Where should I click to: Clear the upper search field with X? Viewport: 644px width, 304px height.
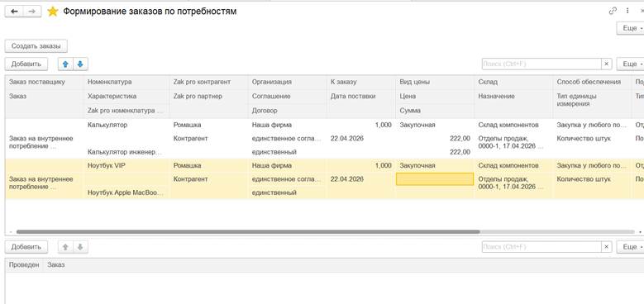pyautogui.click(x=607, y=64)
